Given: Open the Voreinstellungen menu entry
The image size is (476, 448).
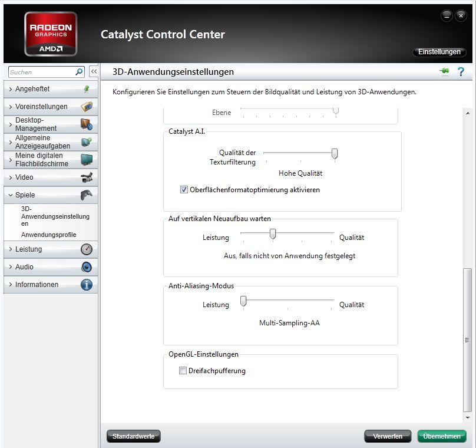Looking at the screenshot, I should 51,107.
